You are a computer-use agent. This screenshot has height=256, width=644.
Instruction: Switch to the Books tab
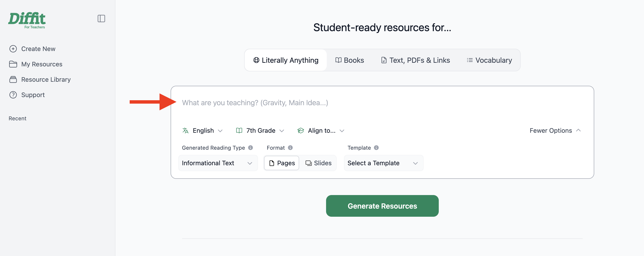350,60
